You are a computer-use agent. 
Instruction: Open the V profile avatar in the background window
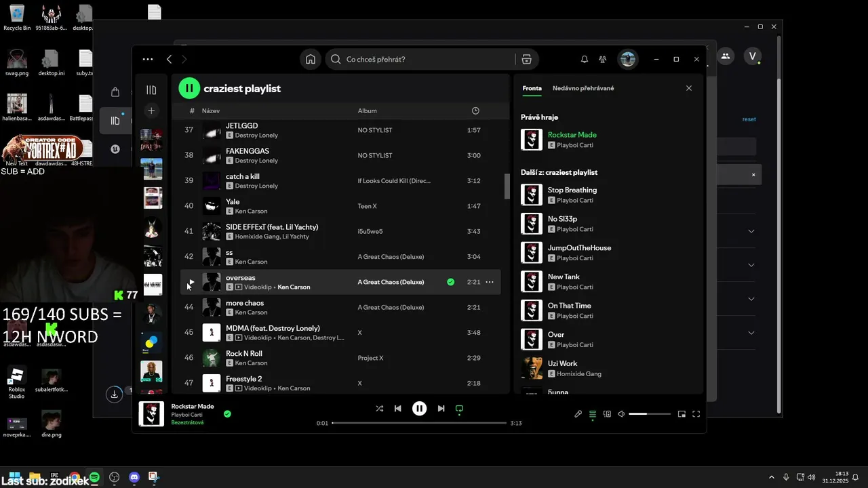tap(753, 56)
